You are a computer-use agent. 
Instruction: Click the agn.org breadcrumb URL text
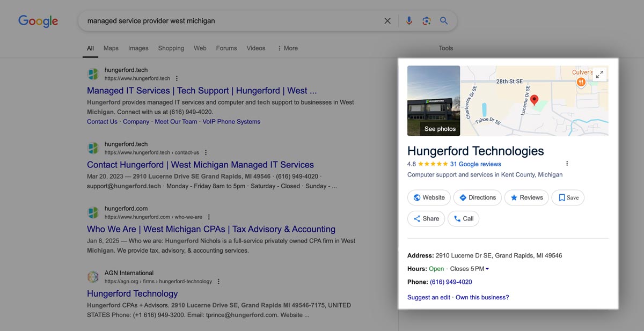coord(158,281)
